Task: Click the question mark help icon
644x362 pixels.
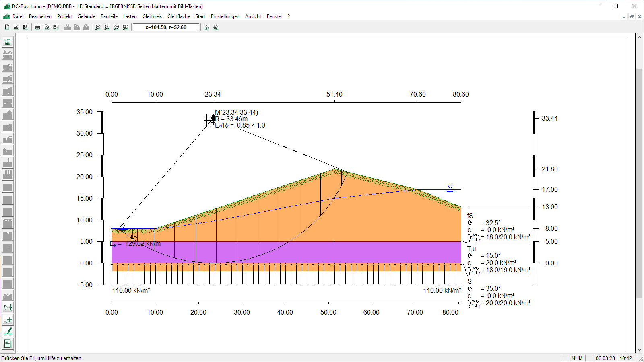Action: 206,27
